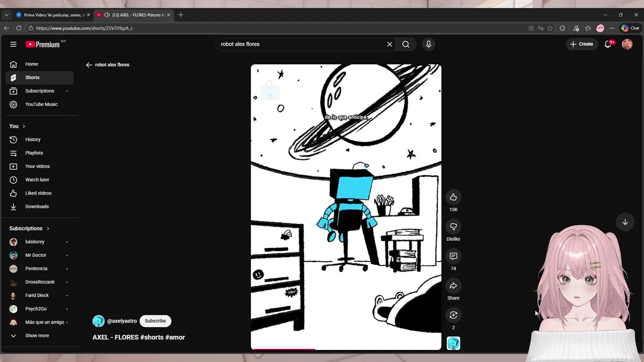Click the browser Back arrow
Screen dimensions: 644x362
click(x=7, y=28)
